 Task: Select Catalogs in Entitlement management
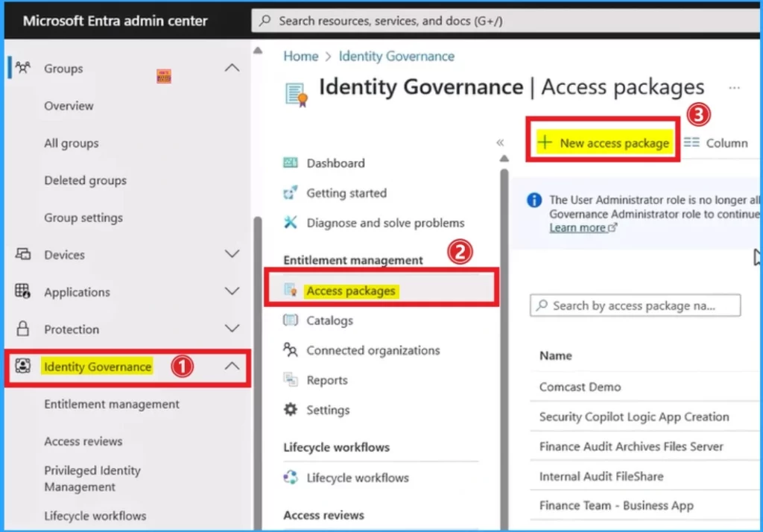[329, 320]
